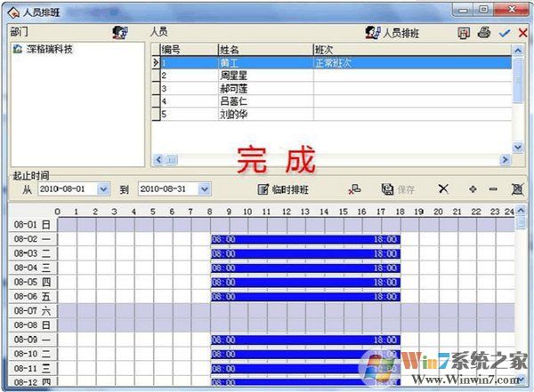This screenshot has height=392, width=534.
Task: Select the 08-08 日 date row header
Action: pos(32,325)
